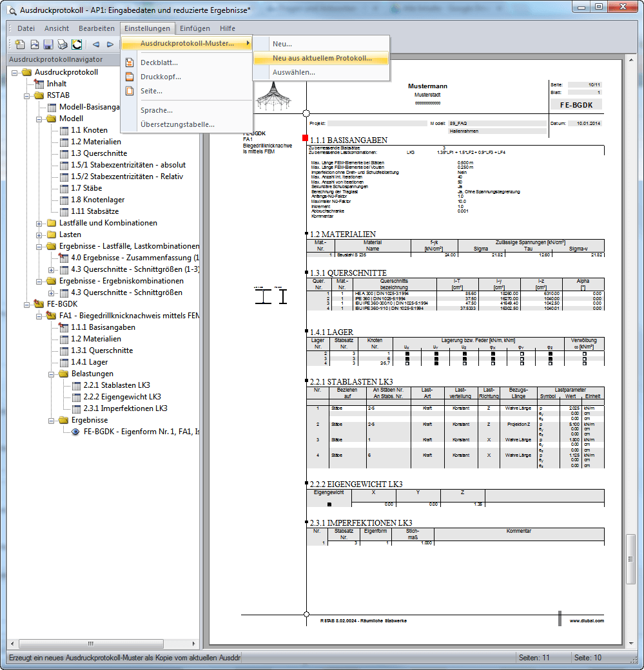Click the Belastungen folder icon

[63, 374]
